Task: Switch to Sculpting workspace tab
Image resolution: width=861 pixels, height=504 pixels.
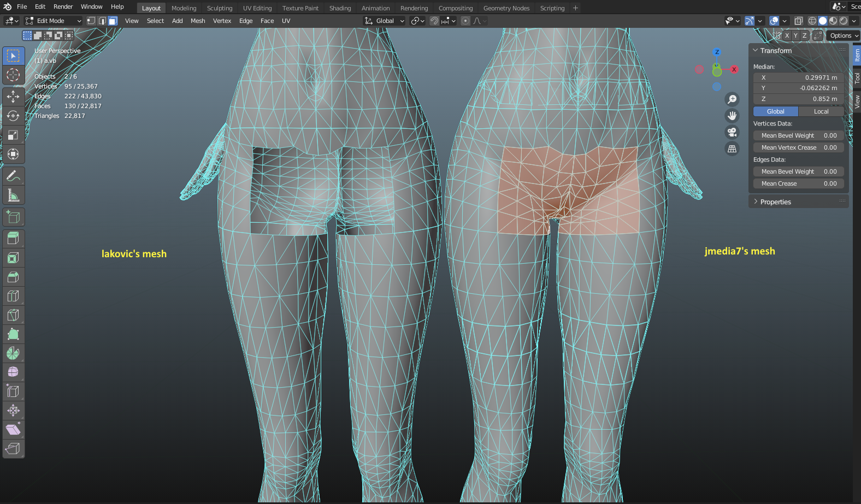Action: (x=220, y=8)
